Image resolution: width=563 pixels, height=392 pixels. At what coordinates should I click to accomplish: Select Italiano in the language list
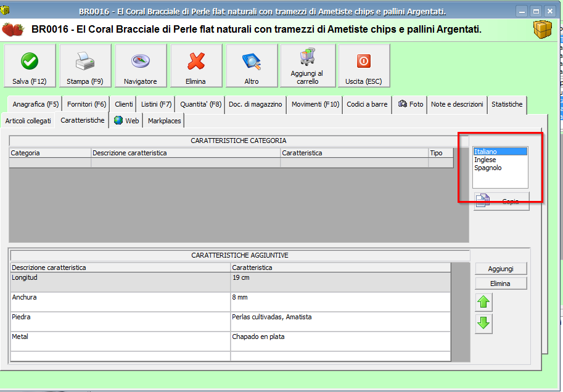[500, 152]
